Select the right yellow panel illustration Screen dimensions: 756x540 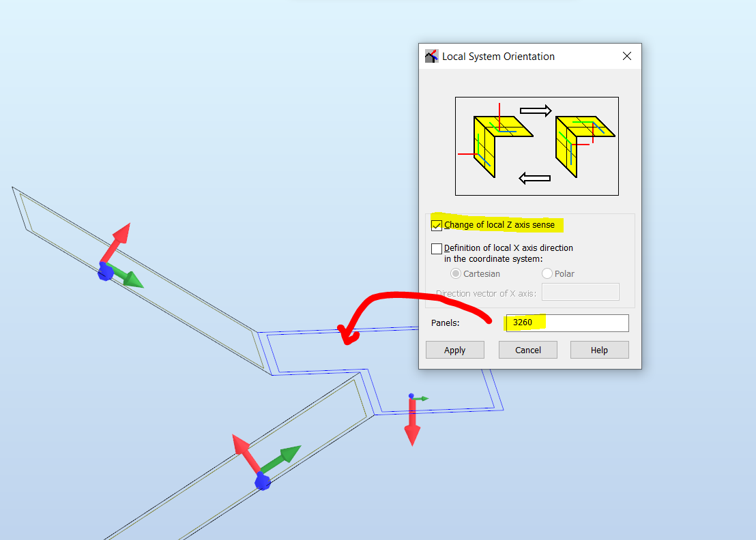tap(580, 133)
